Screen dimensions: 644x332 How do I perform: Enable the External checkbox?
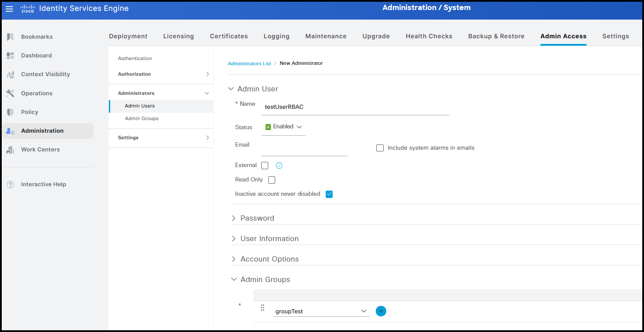point(265,166)
